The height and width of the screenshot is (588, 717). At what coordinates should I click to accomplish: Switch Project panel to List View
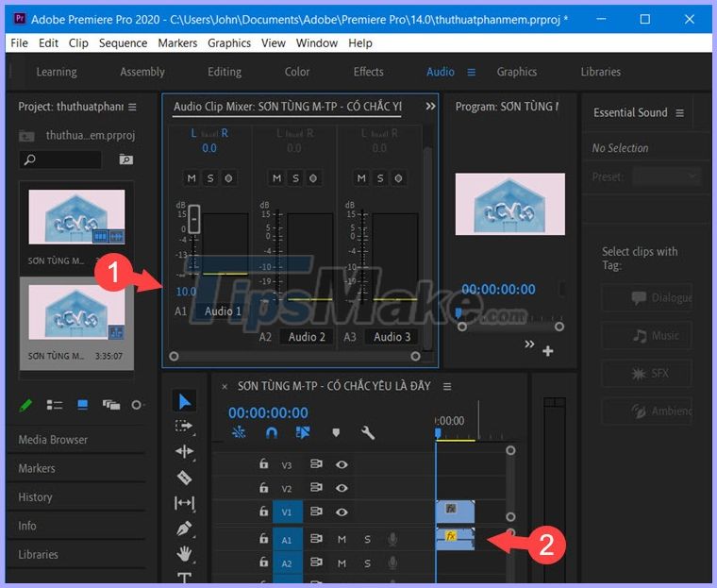55,405
